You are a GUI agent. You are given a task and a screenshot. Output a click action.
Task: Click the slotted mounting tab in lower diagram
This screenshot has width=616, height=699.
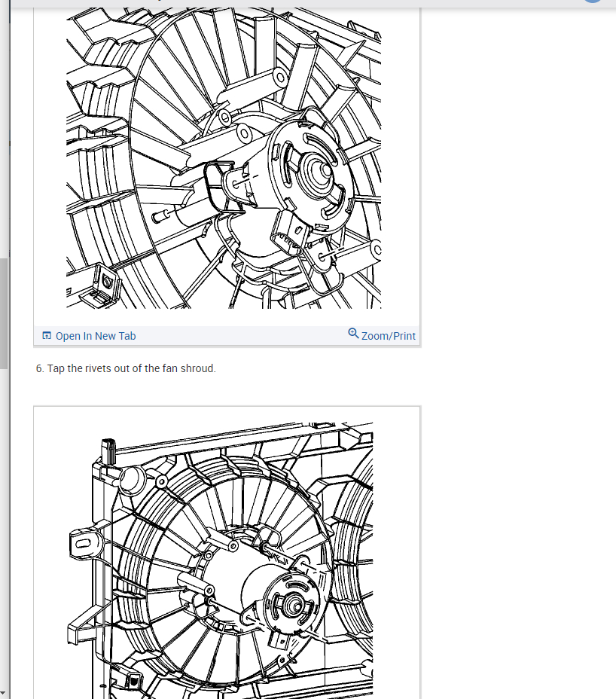click(x=82, y=543)
